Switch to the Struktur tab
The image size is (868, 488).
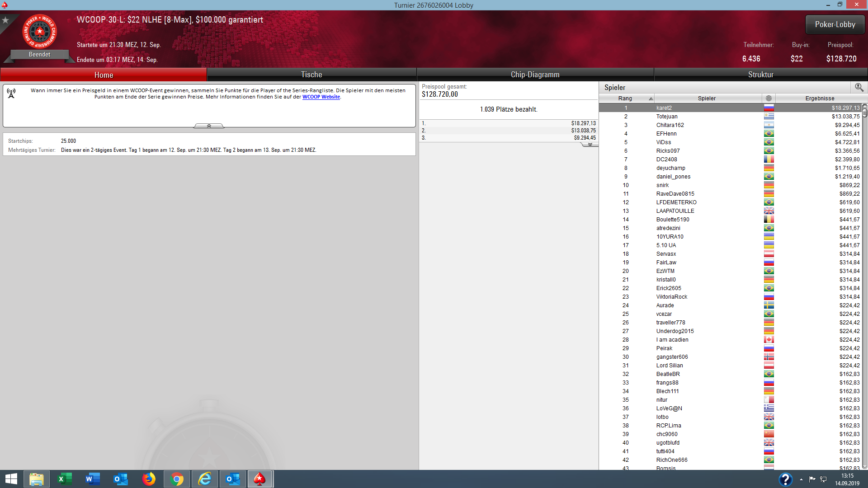760,75
